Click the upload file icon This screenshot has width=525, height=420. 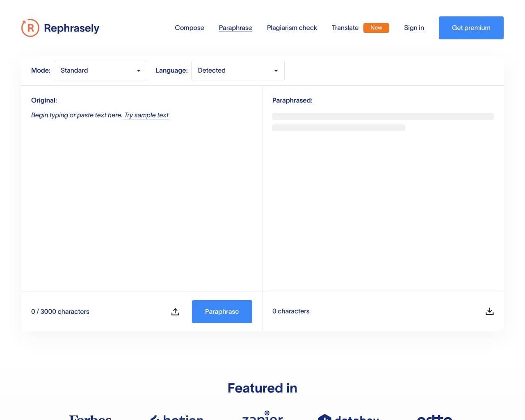click(175, 312)
